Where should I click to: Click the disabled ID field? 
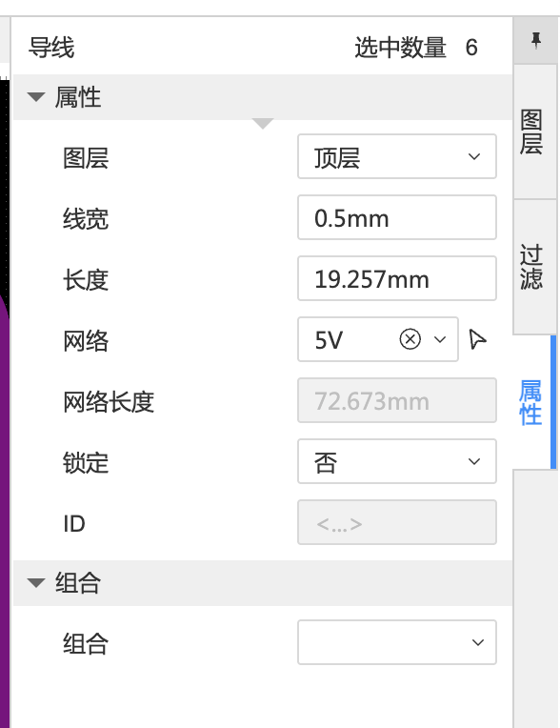397,522
